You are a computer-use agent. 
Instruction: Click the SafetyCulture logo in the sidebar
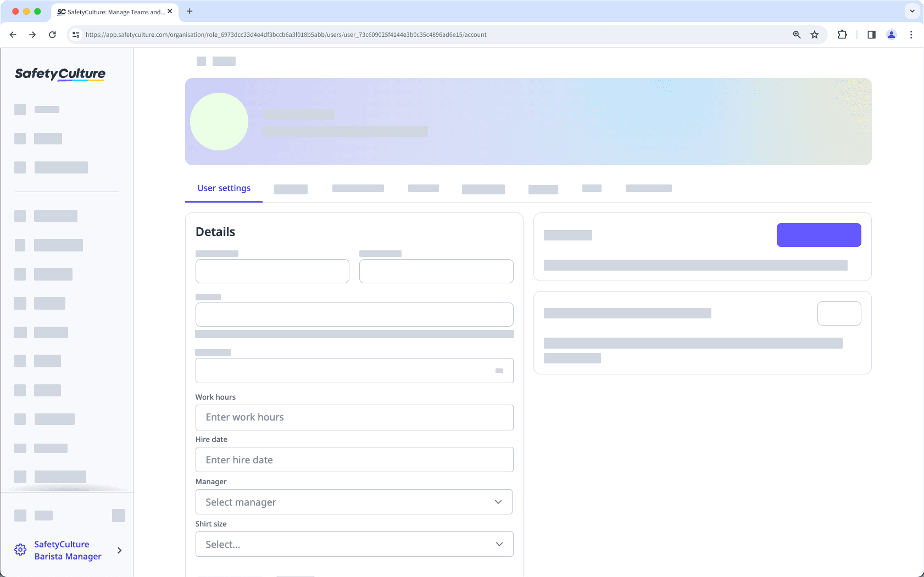point(59,74)
